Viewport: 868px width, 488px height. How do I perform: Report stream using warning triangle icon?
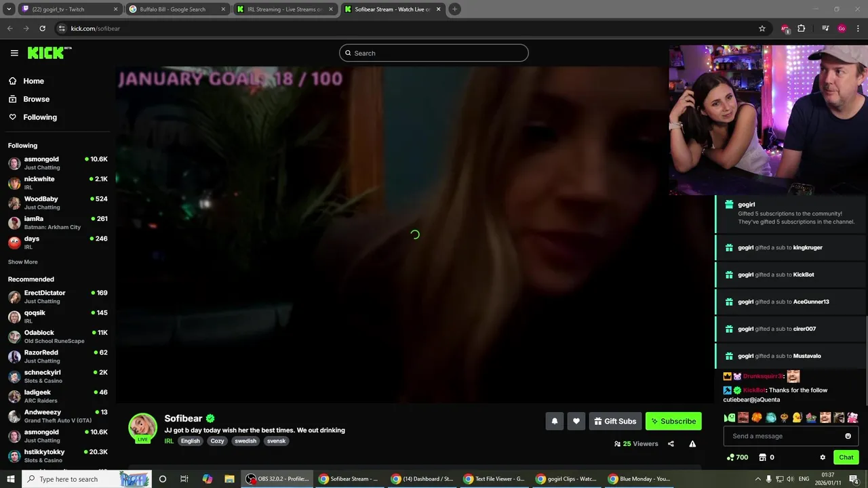click(692, 444)
